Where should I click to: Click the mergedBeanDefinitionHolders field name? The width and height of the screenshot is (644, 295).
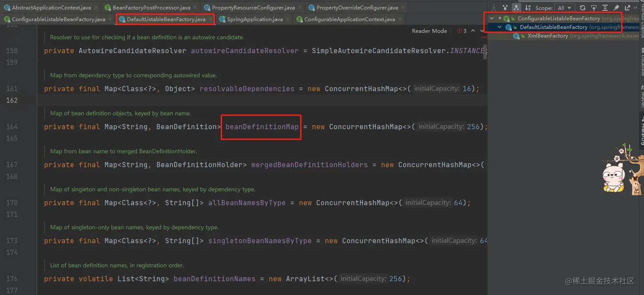(x=309, y=165)
